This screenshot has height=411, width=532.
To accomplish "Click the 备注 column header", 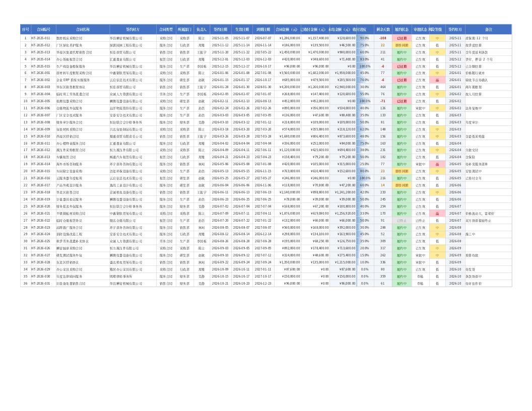I will click(489, 30).
